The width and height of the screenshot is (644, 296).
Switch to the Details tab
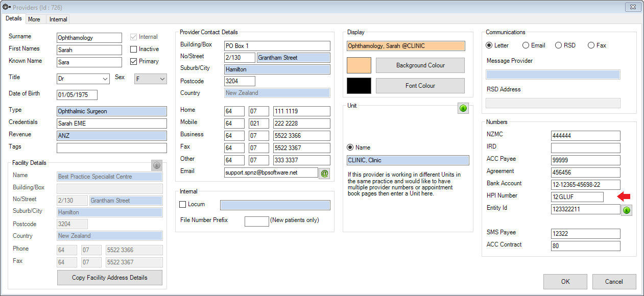tap(14, 18)
